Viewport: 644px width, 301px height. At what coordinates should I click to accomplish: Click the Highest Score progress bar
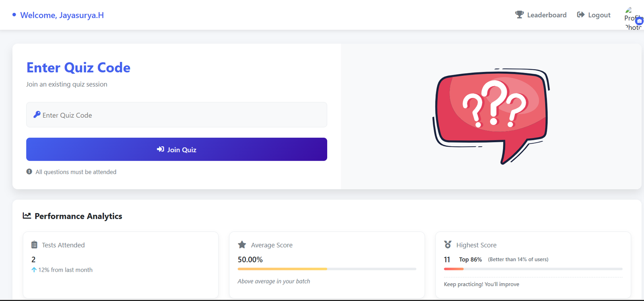pos(533,269)
